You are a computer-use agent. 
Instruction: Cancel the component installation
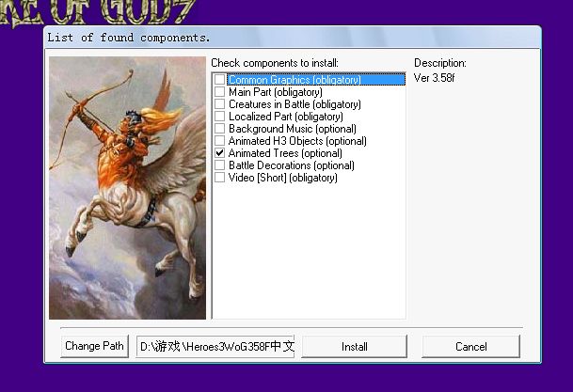(470, 346)
